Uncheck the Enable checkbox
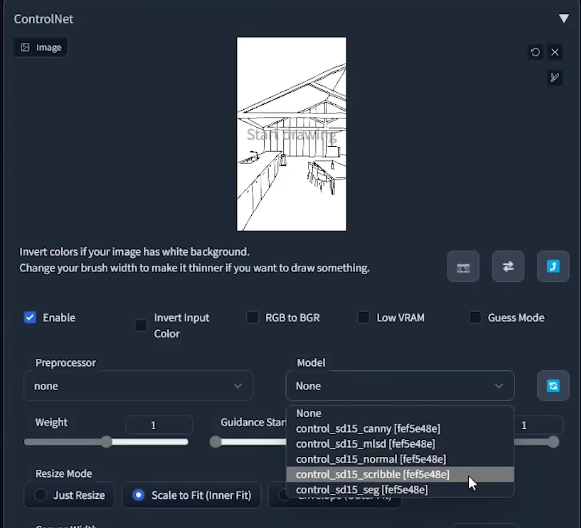The width and height of the screenshot is (581, 528). click(x=30, y=318)
